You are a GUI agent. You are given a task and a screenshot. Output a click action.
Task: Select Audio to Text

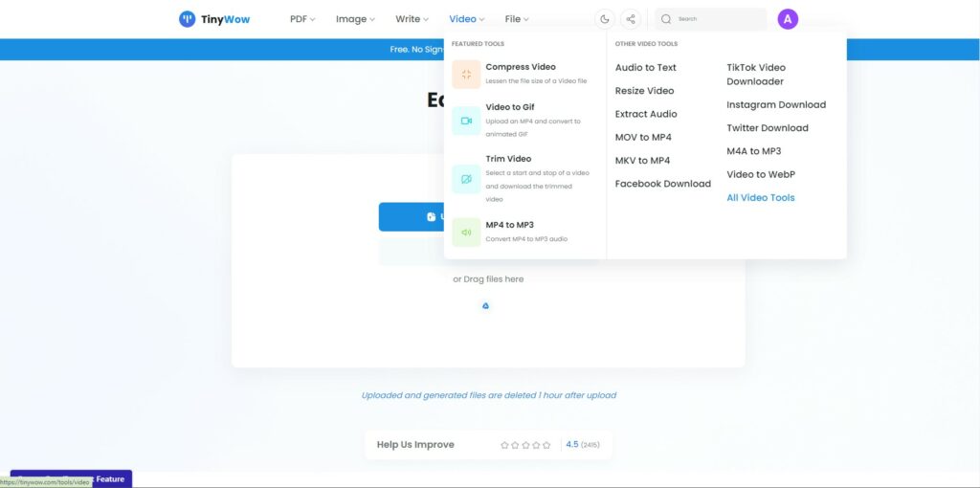point(646,68)
